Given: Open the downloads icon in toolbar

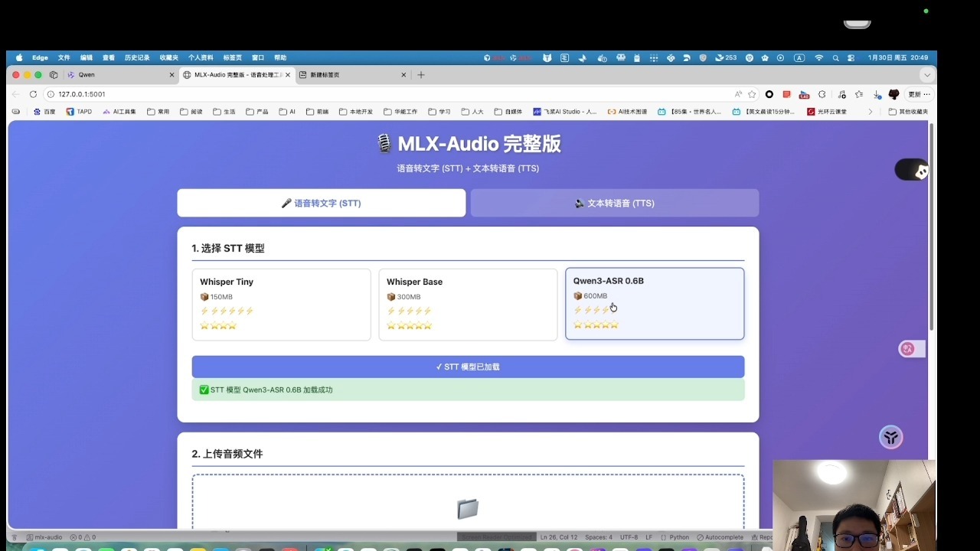Looking at the screenshot, I should [877, 94].
